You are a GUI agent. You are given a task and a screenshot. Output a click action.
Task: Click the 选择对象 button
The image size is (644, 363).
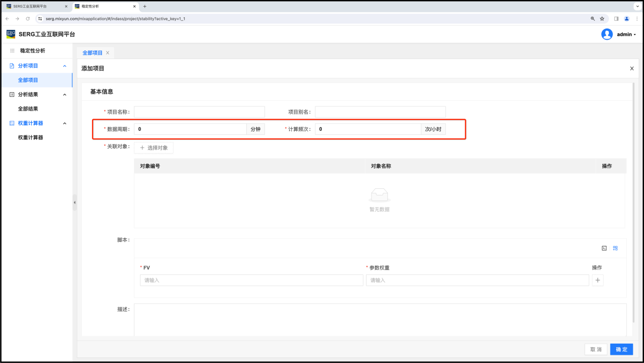154,148
